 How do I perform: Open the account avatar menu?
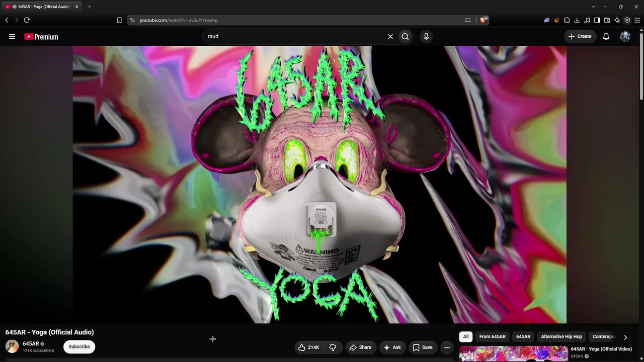[625, 37]
